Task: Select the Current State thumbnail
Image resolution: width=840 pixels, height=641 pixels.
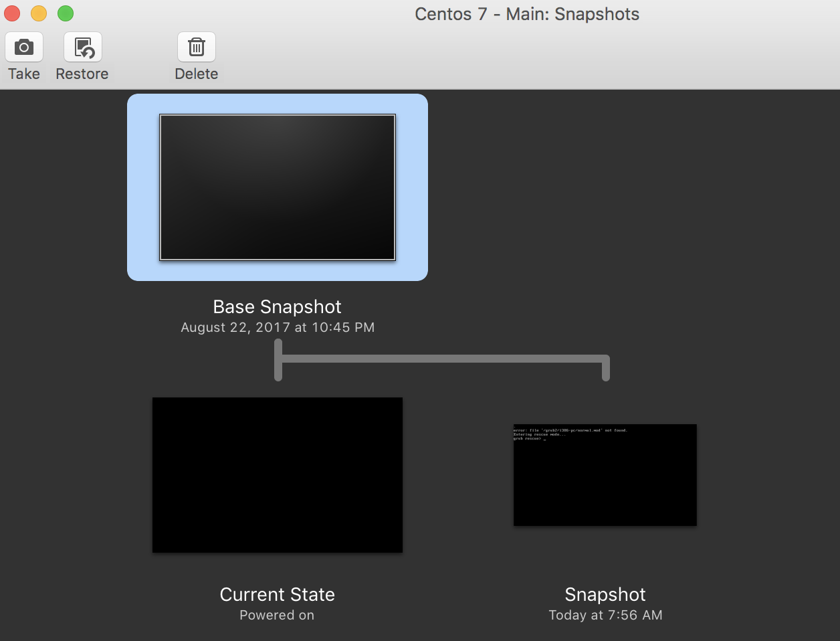Action: point(278,475)
